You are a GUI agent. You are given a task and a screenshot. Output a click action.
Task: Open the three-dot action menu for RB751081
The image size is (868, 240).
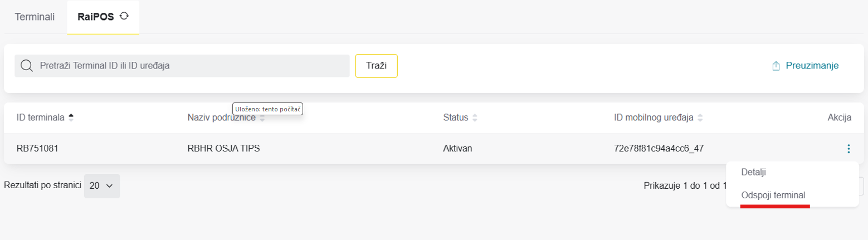(849, 149)
